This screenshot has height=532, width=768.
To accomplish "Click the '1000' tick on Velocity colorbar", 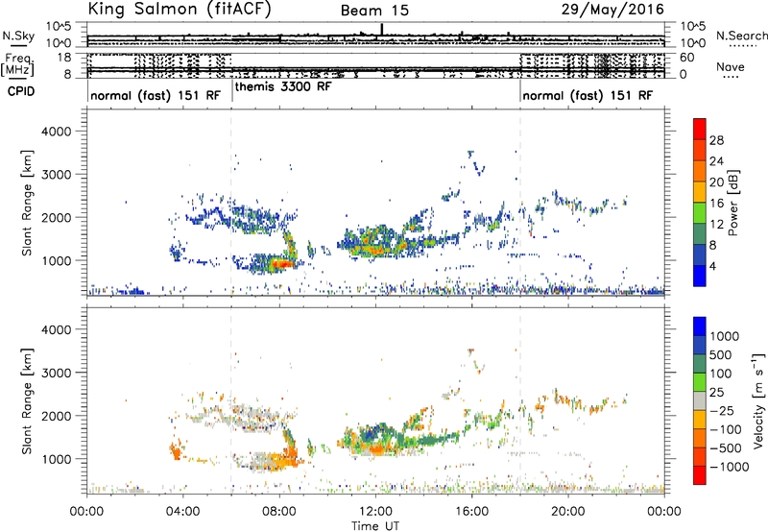I will point(725,336).
